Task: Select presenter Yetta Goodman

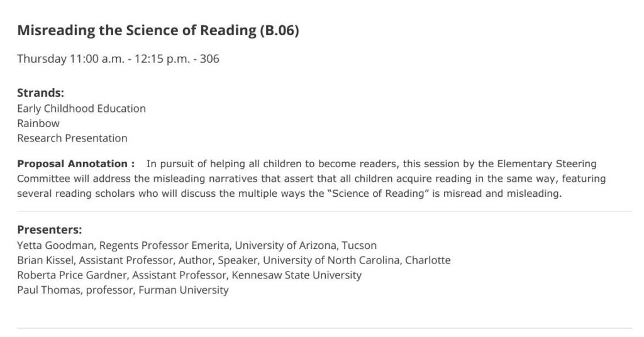Action: coord(55,245)
